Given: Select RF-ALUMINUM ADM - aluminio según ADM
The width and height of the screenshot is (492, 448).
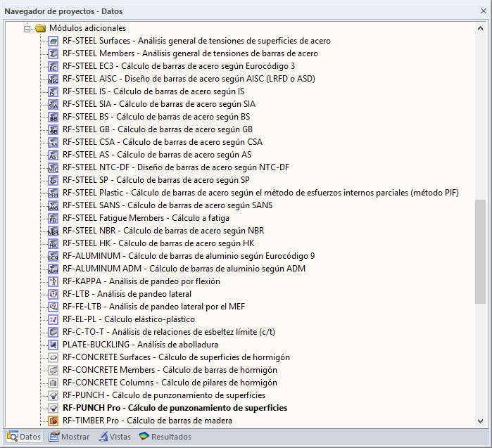Looking at the screenshot, I should coord(184,269).
